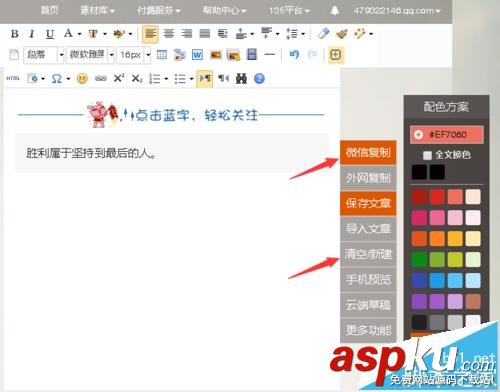Viewport: 500px width, 392px height.
Task: Undo the last edit
Action: click(294, 54)
